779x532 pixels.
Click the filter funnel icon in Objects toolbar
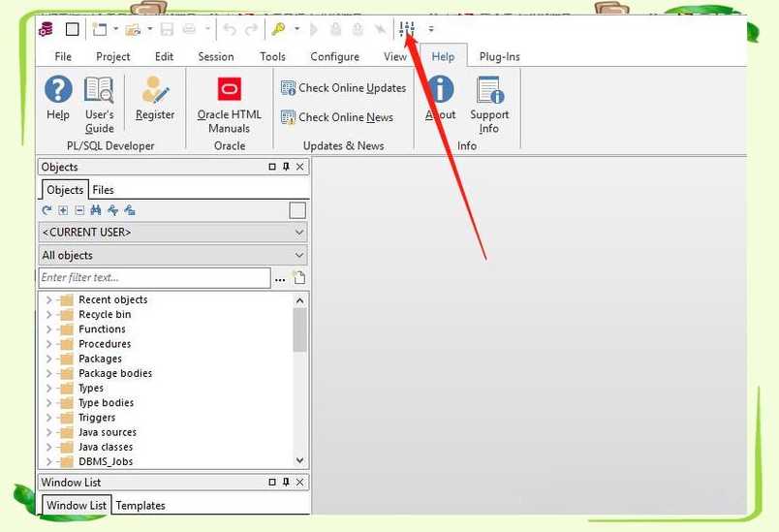pyautogui.click(x=112, y=210)
